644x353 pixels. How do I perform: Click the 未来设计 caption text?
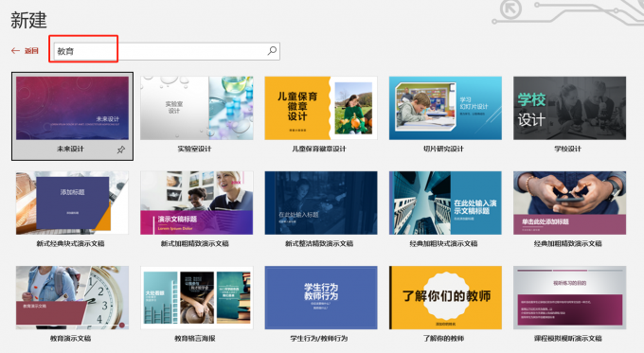pyautogui.click(x=70, y=149)
